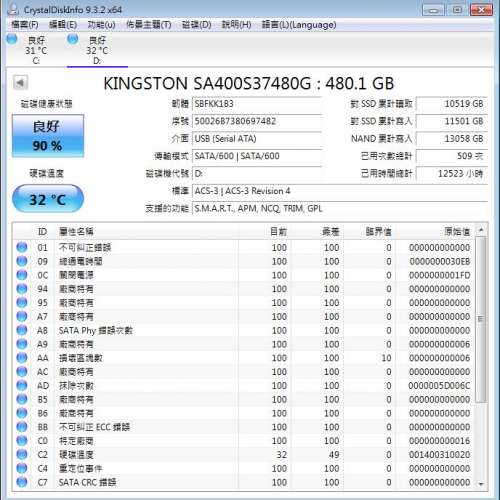Screen dimensions: 500x500
Task: Click the blue status orb of D: drive
Action: pos(73,39)
